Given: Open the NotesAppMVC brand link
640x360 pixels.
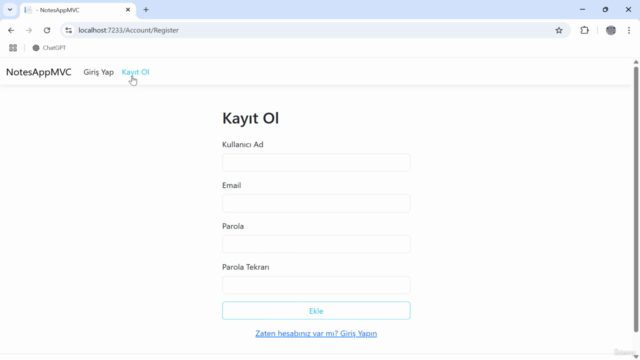Looking at the screenshot, I should [39, 72].
